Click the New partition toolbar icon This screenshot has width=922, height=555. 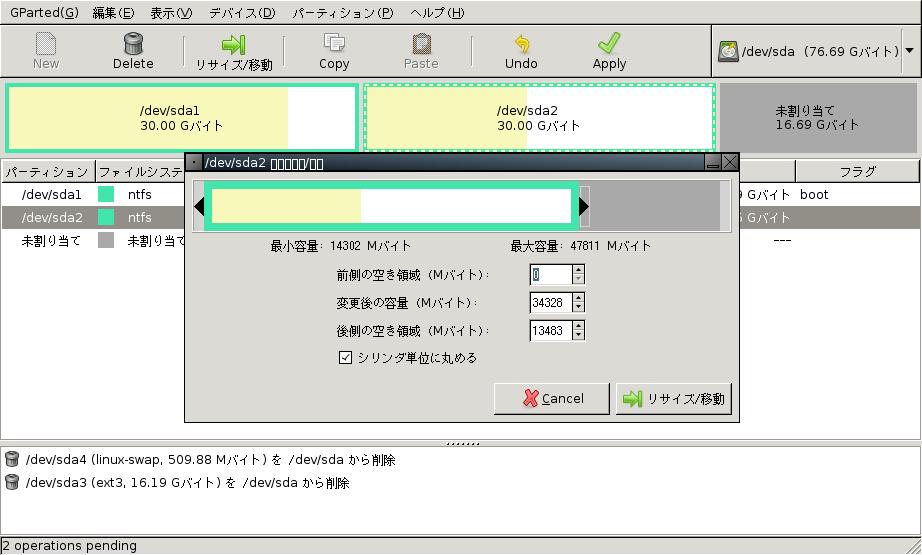click(x=45, y=44)
